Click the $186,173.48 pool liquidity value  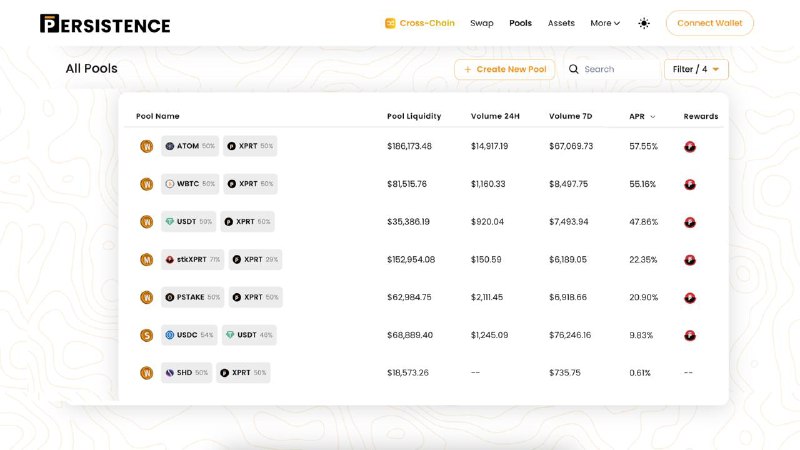click(409, 146)
